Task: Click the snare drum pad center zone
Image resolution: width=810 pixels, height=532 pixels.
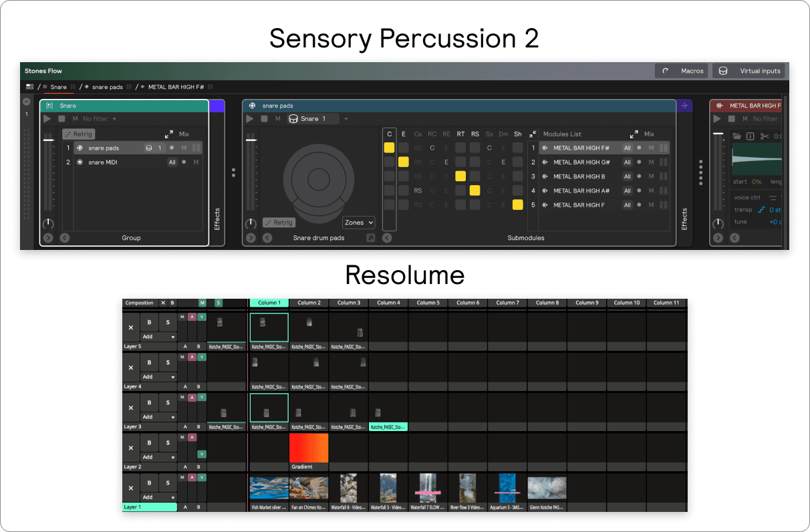Action: tap(318, 178)
